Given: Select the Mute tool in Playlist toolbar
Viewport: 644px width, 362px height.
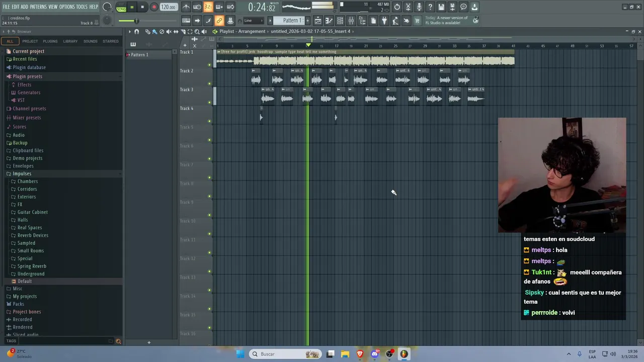Looking at the screenshot, I should [x=169, y=31].
